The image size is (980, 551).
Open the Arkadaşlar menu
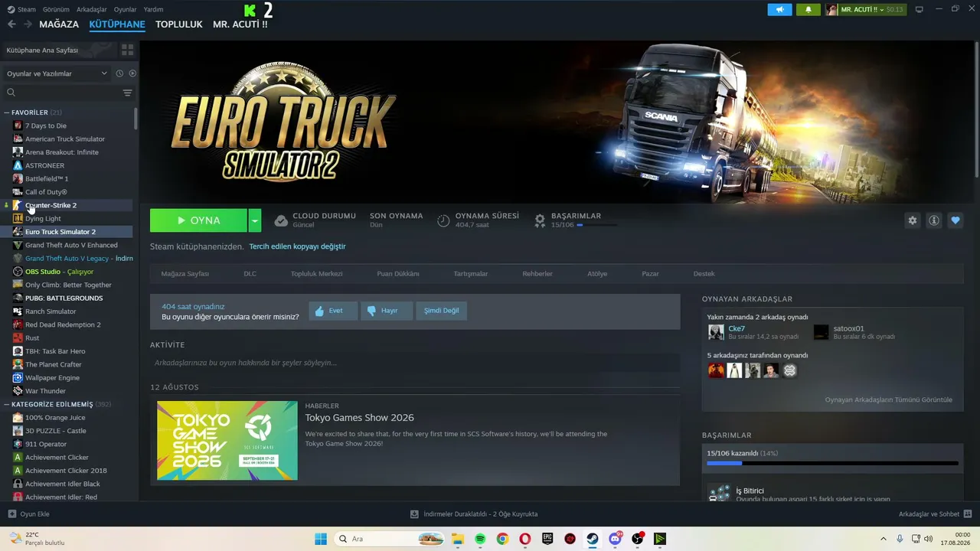coord(92,9)
